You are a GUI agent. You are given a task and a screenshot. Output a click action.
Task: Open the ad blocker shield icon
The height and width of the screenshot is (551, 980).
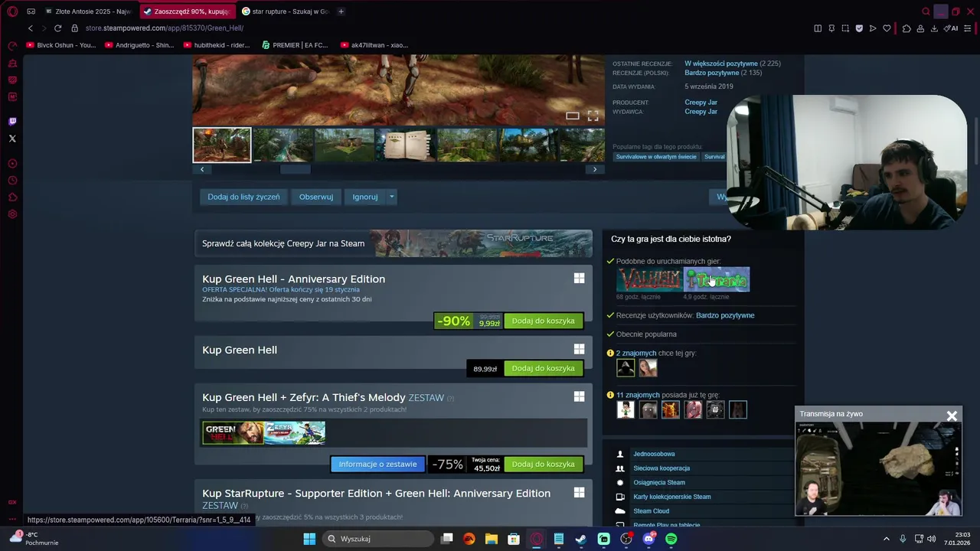click(859, 28)
